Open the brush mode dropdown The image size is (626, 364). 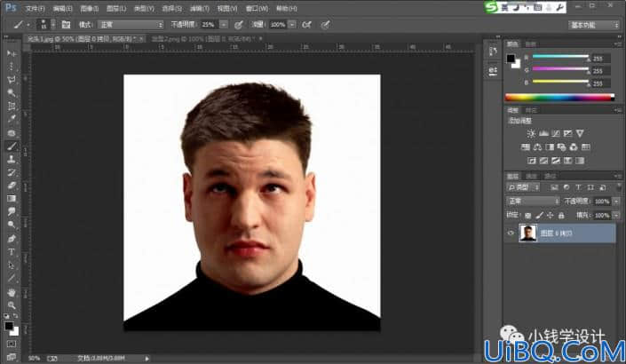pyautogui.click(x=131, y=25)
